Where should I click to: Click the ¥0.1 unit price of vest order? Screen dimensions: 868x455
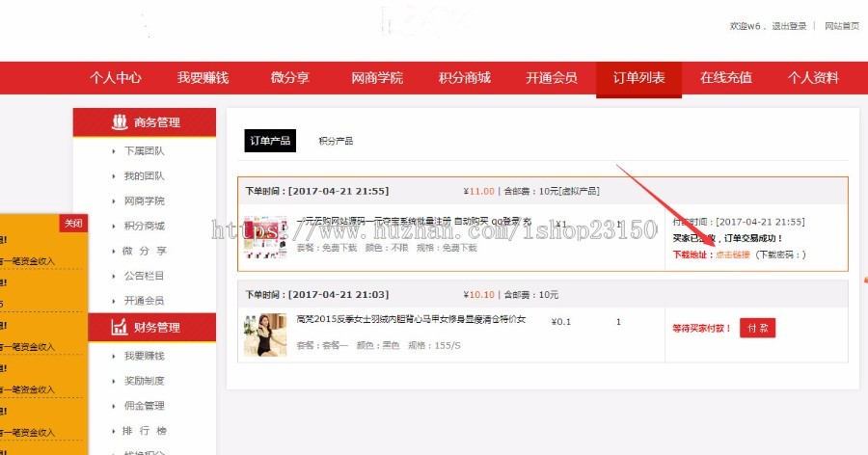pos(560,322)
